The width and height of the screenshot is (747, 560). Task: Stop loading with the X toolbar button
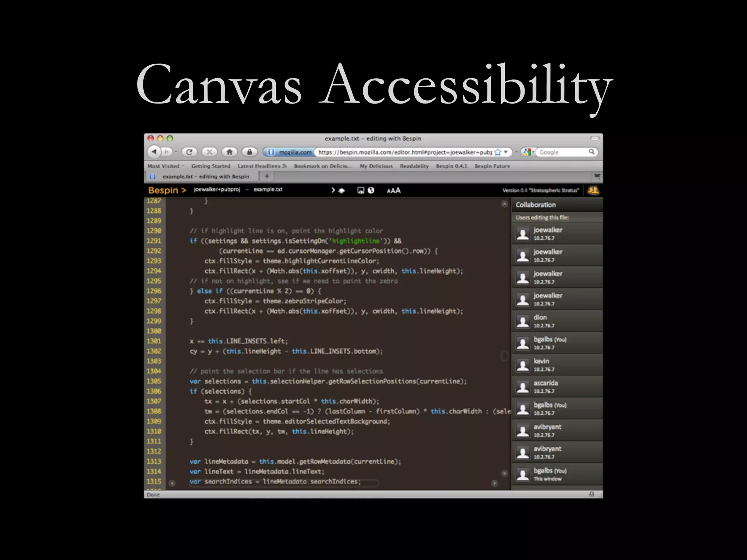click(209, 152)
